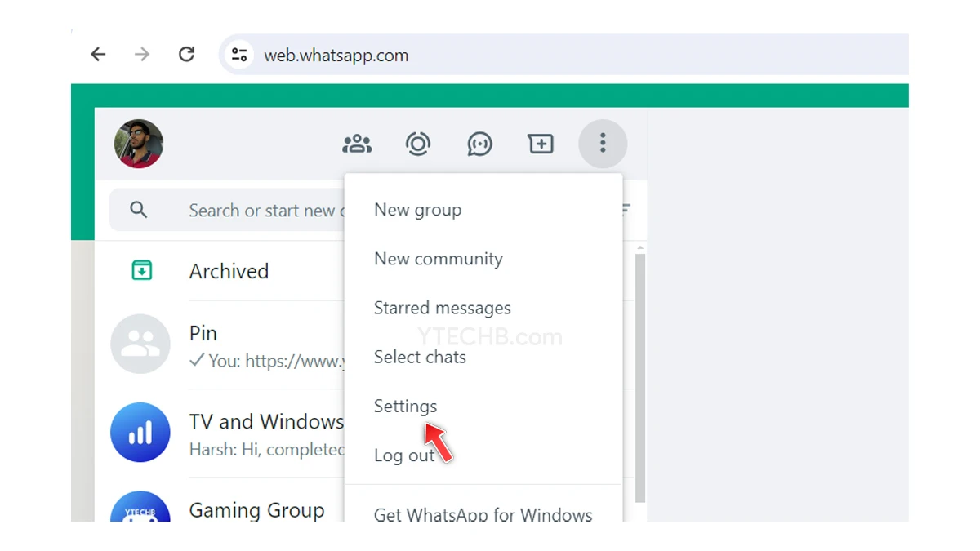Click the chat list scrollbar

tap(640, 377)
